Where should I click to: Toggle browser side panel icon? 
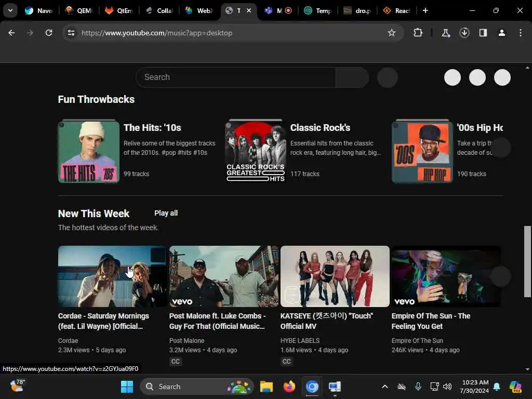[x=483, y=33]
